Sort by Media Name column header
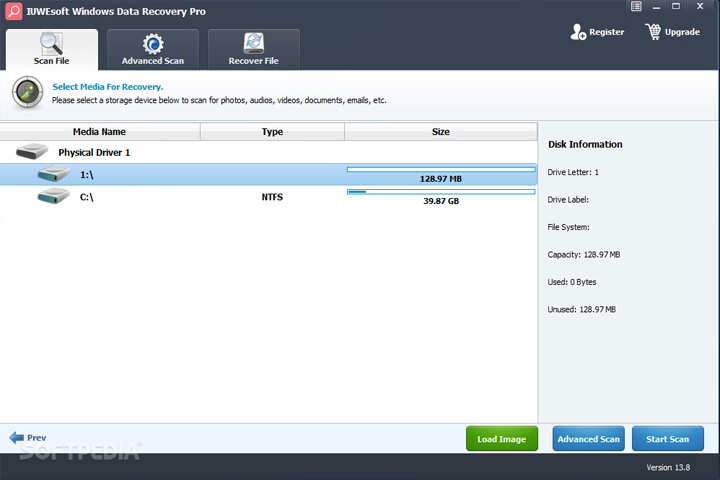The image size is (720, 480). [100, 132]
